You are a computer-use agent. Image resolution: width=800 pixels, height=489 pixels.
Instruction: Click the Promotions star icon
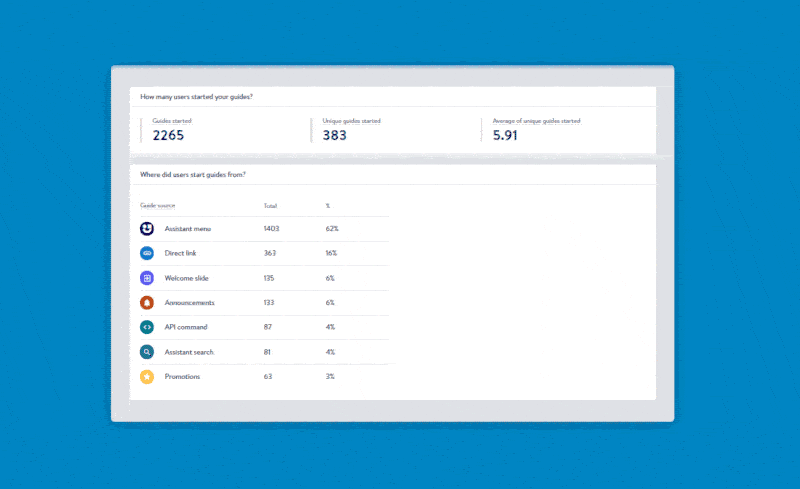(147, 377)
